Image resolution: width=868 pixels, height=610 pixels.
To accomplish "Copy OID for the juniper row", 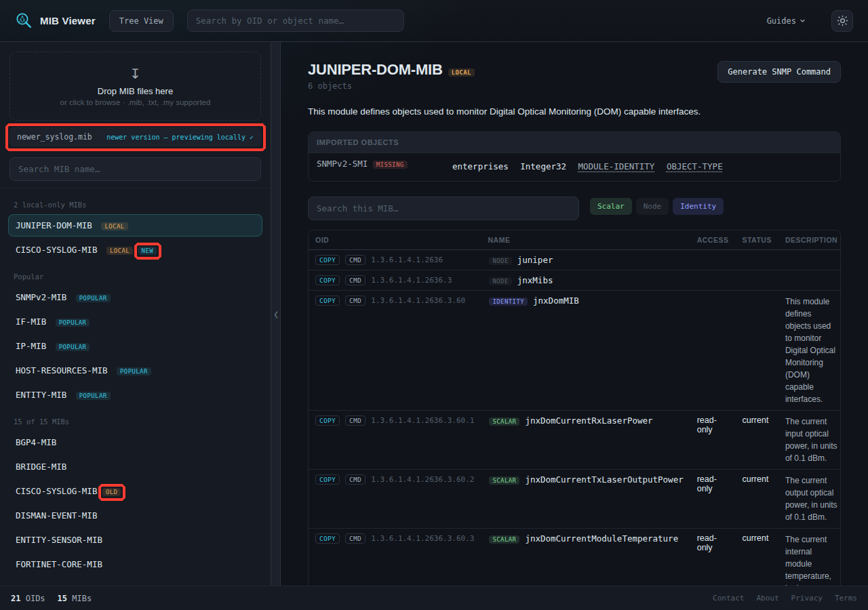I will (328, 260).
